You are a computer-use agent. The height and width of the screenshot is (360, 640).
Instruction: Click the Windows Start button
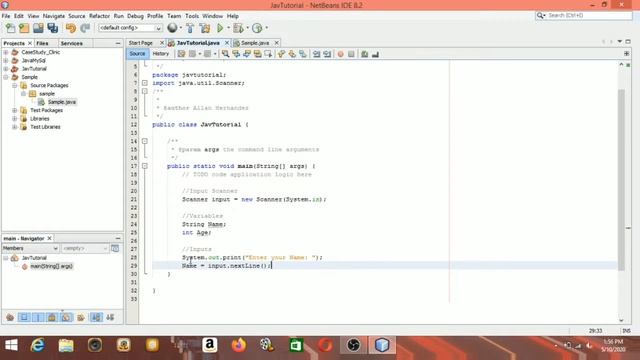click(11, 345)
